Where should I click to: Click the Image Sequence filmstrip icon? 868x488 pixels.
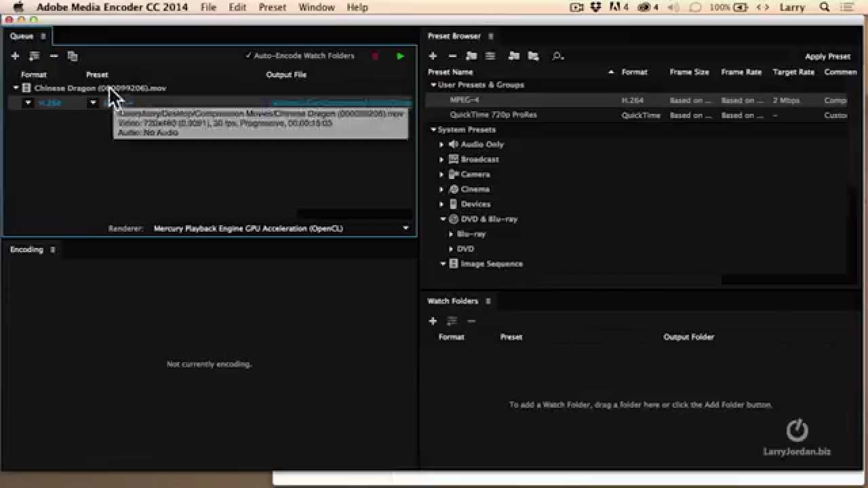point(453,264)
